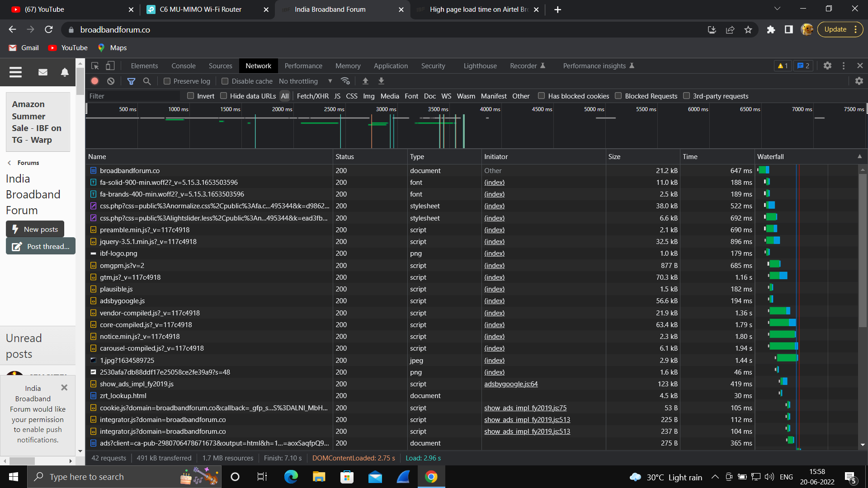868x488 pixels.
Task: Activate the inspect element picker icon
Action: coord(95,66)
